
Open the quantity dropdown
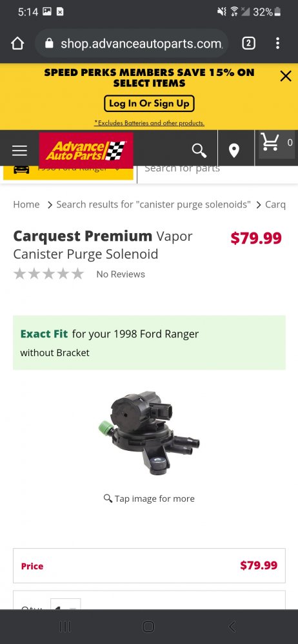(x=65, y=605)
